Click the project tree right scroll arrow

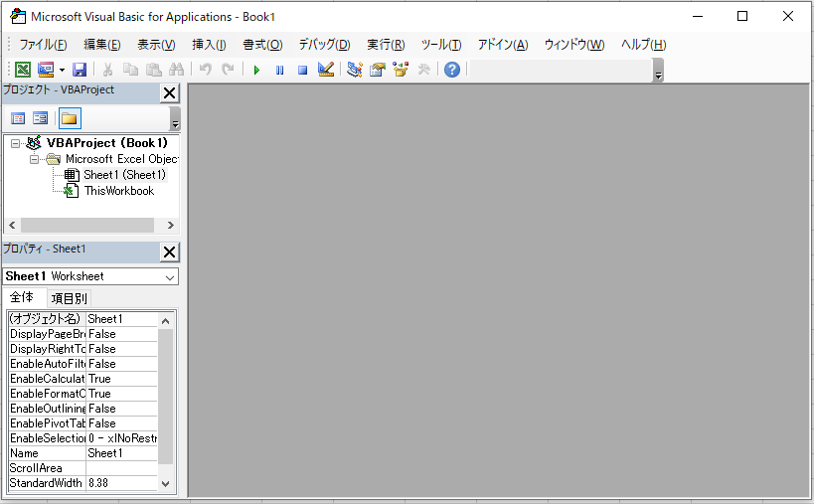(x=170, y=226)
